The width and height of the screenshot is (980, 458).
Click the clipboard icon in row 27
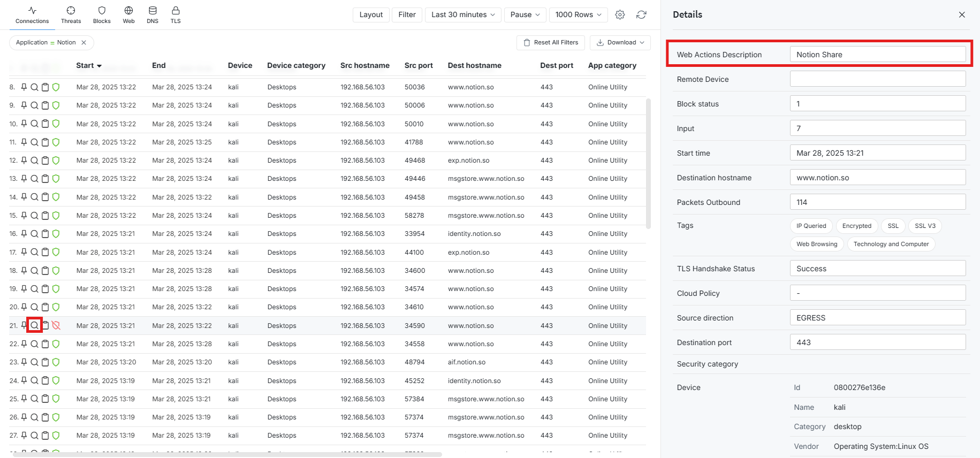tap(45, 435)
